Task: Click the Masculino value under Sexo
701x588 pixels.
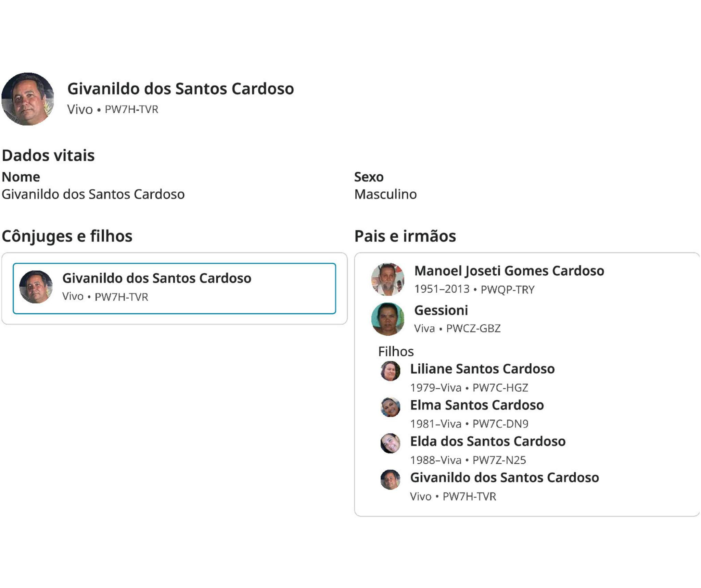Action: (x=385, y=194)
